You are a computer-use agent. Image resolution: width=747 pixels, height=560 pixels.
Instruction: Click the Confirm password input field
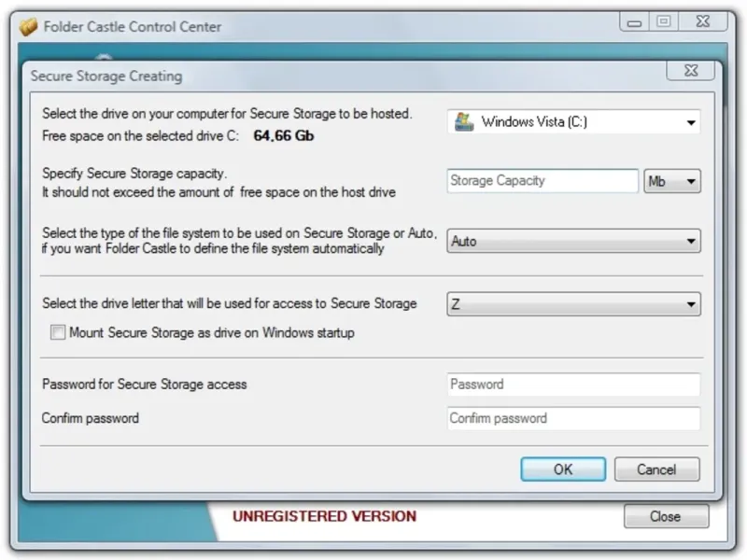click(x=573, y=418)
